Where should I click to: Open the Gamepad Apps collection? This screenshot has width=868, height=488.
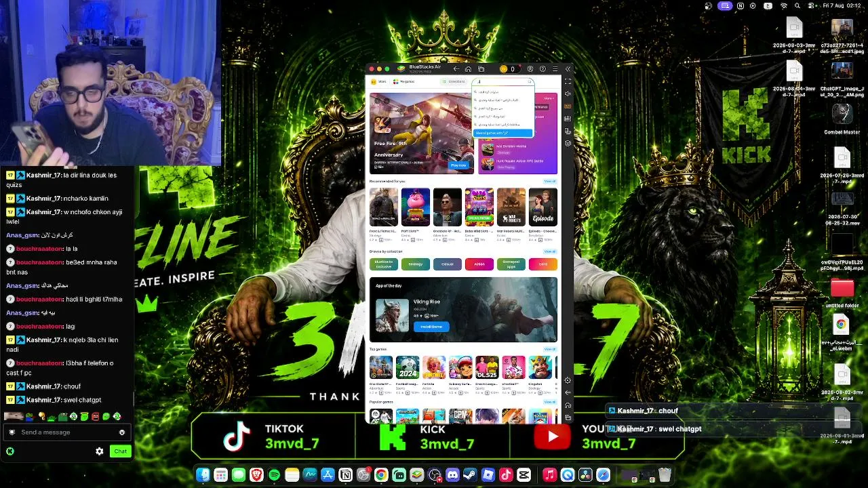[x=511, y=264]
